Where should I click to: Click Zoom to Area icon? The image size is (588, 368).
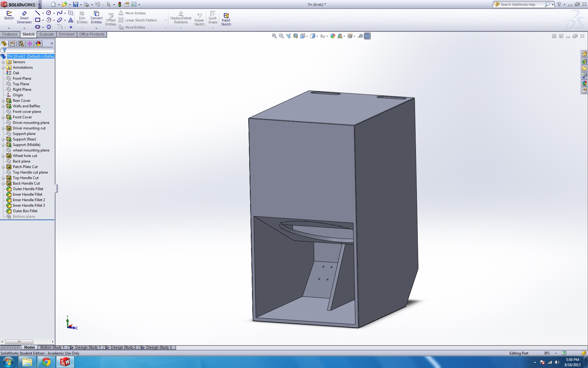click(281, 36)
